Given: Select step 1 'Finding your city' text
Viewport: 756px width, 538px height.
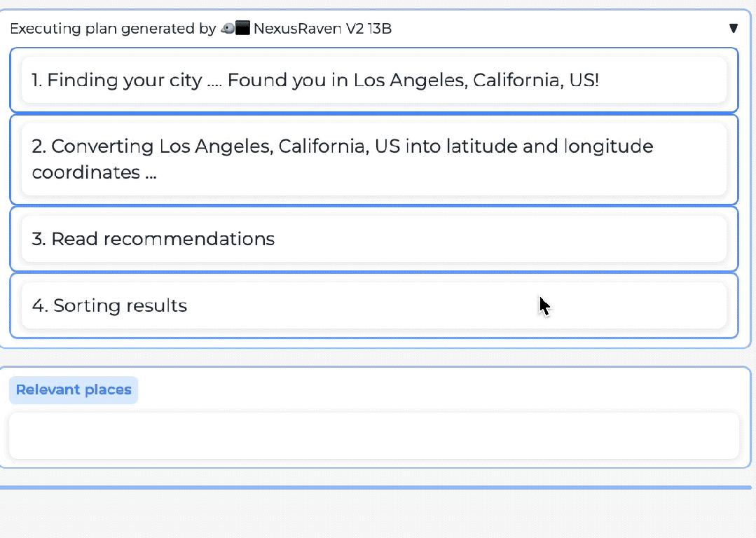Looking at the screenshot, I should coord(116,81).
